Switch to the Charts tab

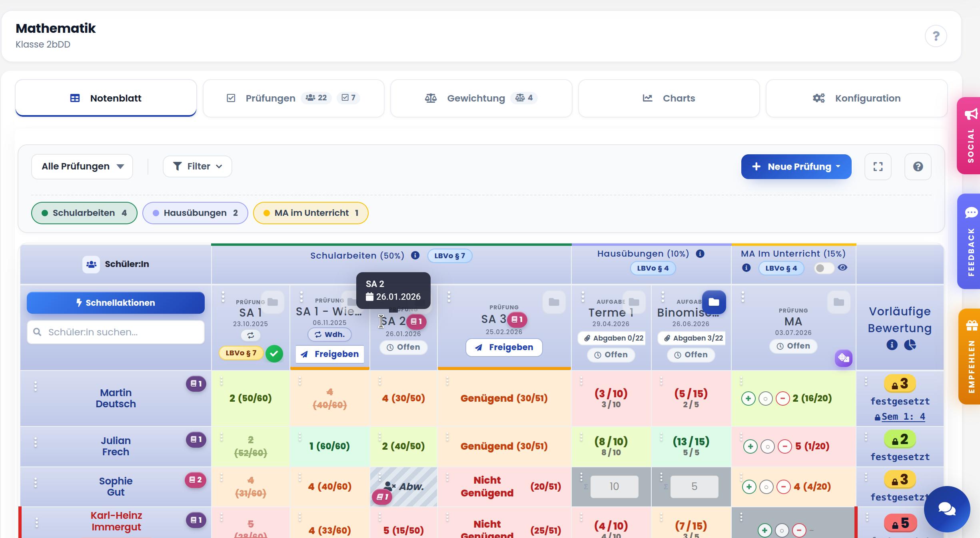pyautogui.click(x=669, y=98)
